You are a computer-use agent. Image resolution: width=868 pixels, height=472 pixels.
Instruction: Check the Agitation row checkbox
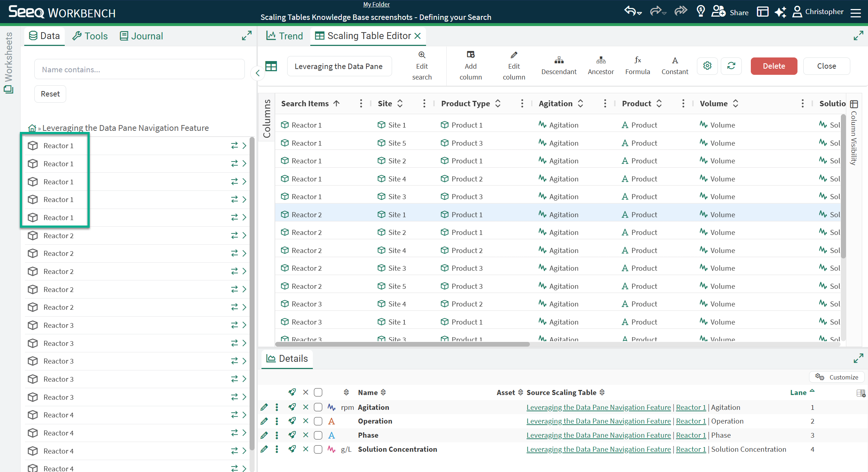[318, 407]
